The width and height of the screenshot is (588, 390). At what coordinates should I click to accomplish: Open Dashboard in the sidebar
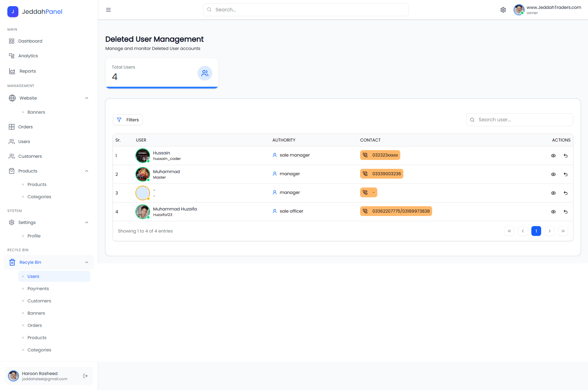coord(49,41)
